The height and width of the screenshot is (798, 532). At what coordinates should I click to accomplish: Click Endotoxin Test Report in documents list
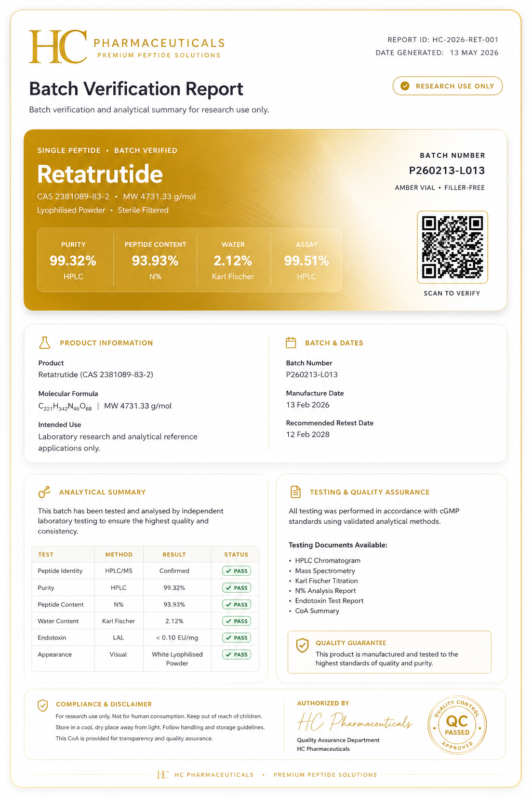click(329, 601)
